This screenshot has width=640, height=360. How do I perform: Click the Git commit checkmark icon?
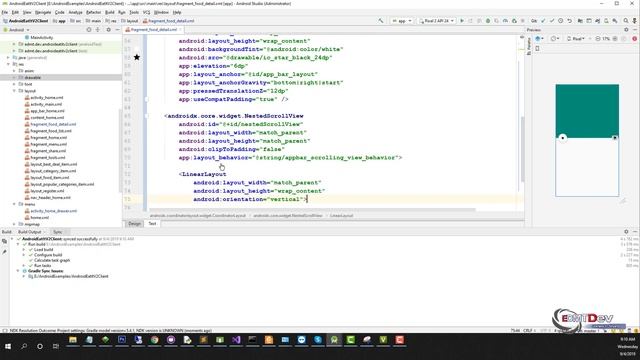551,21
